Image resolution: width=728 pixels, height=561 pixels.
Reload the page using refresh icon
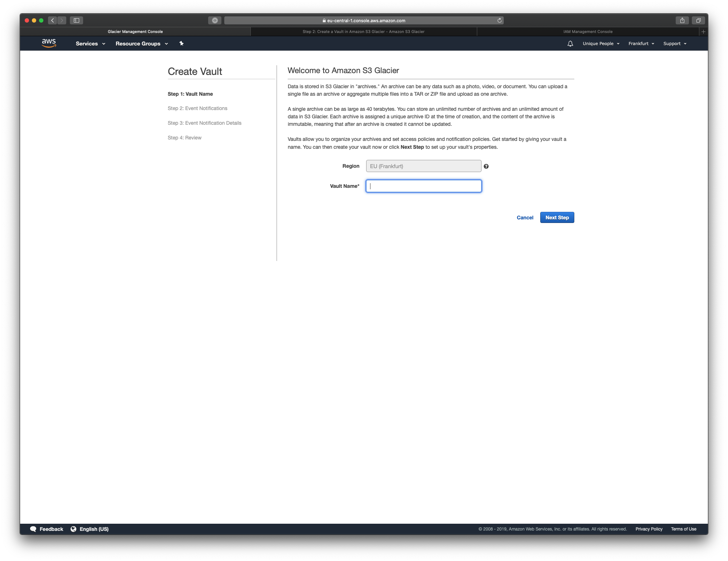(499, 20)
